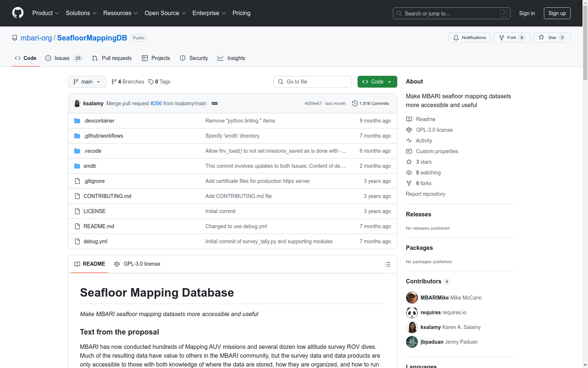The height and width of the screenshot is (368, 588).
Task: Click the Go to file search field
Action: click(x=312, y=82)
